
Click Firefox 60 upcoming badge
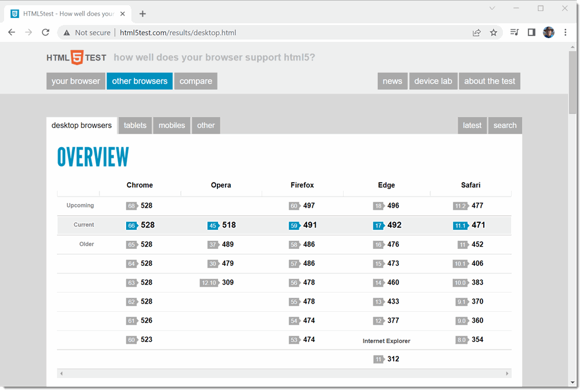[x=294, y=206]
